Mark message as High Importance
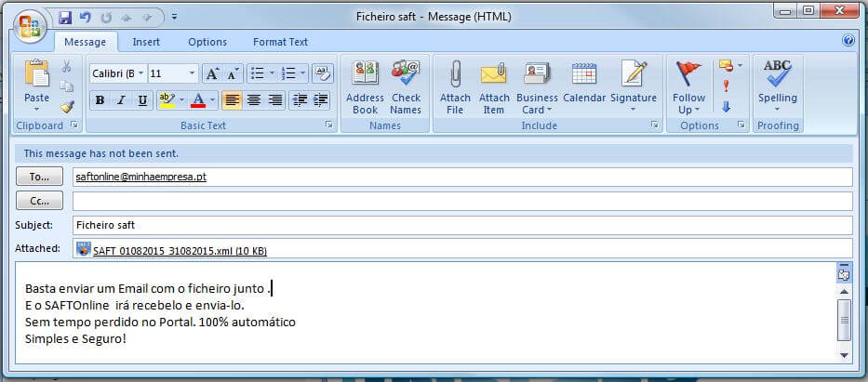Screen dimensions: 868x382 pyautogui.click(x=727, y=86)
